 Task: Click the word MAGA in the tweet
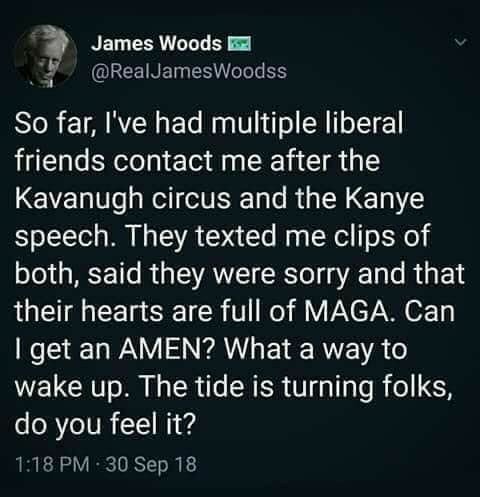click(x=347, y=311)
